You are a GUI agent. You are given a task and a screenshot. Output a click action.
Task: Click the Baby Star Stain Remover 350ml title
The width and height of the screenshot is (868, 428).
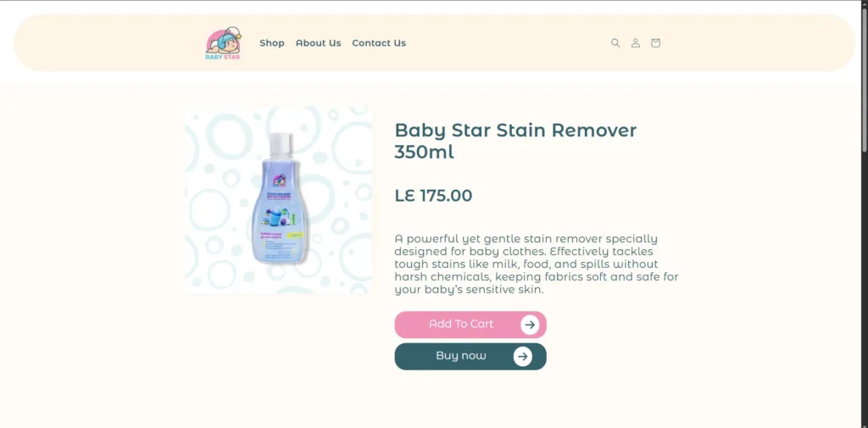point(515,141)
